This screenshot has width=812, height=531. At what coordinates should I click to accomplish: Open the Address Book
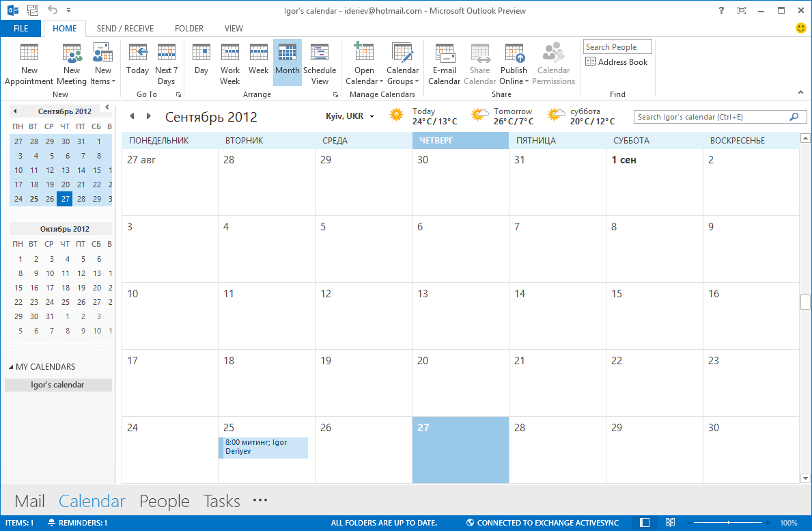point(616,62)
